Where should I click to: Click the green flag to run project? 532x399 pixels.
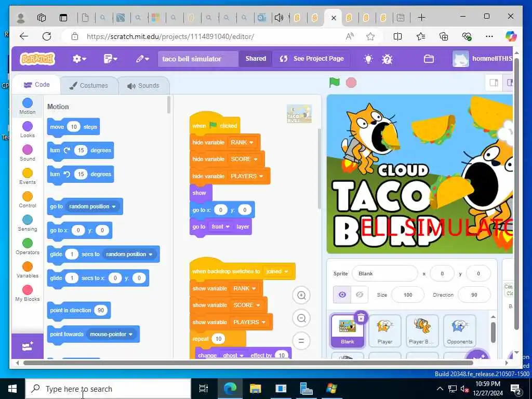[334, 83]
